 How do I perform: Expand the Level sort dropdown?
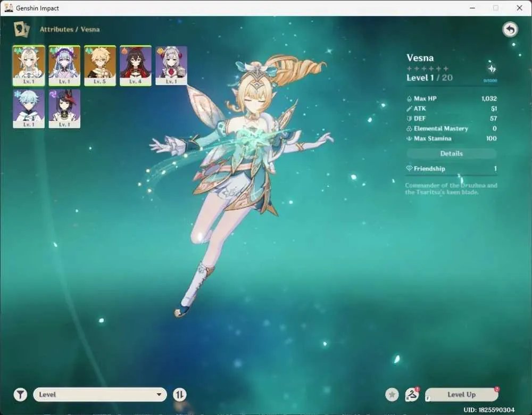click(x=100, y=394)
